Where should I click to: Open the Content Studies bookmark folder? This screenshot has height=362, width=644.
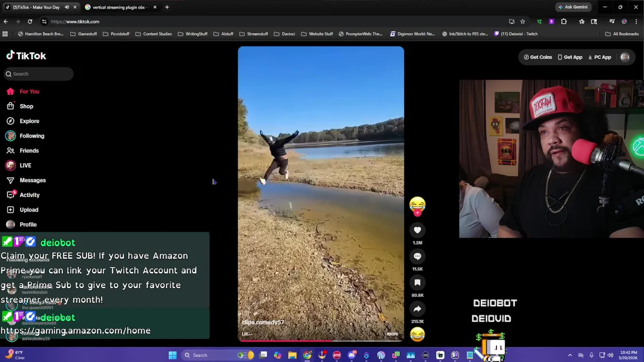(x=154, y=34)
